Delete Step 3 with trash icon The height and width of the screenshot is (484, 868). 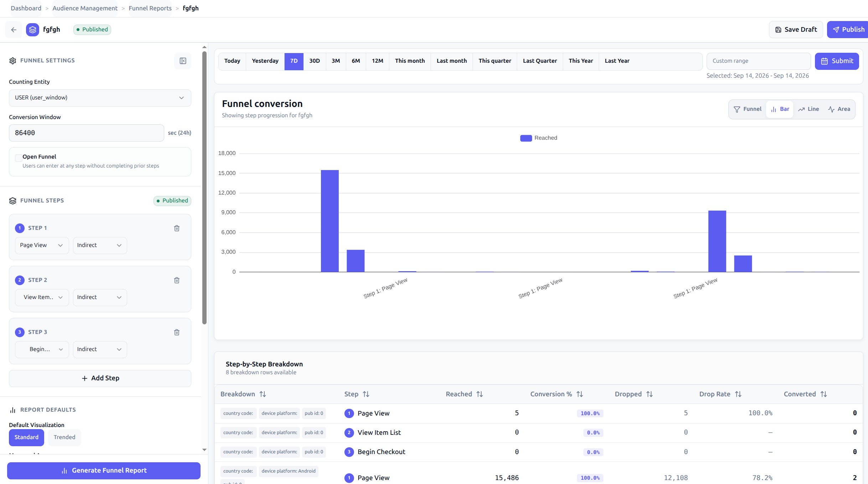(177, 332)
